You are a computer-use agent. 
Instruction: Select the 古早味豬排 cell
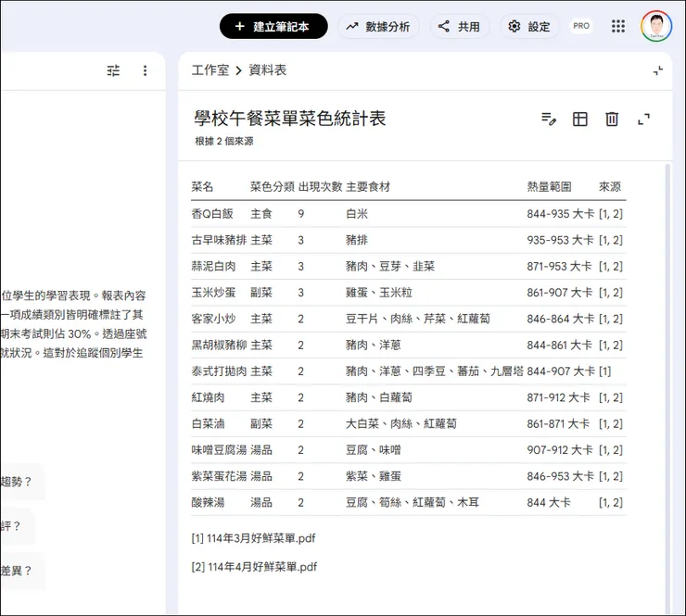point(219,240)
